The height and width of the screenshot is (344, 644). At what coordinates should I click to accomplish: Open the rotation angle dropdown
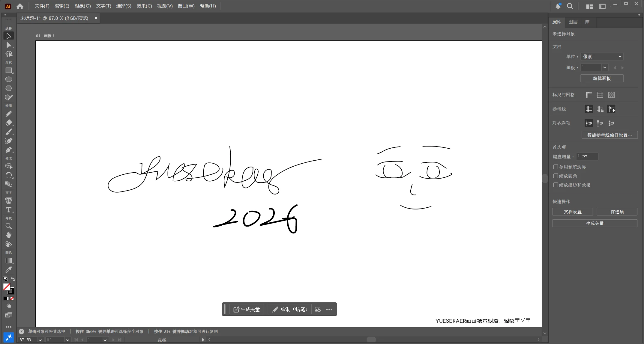coord(67,340)
